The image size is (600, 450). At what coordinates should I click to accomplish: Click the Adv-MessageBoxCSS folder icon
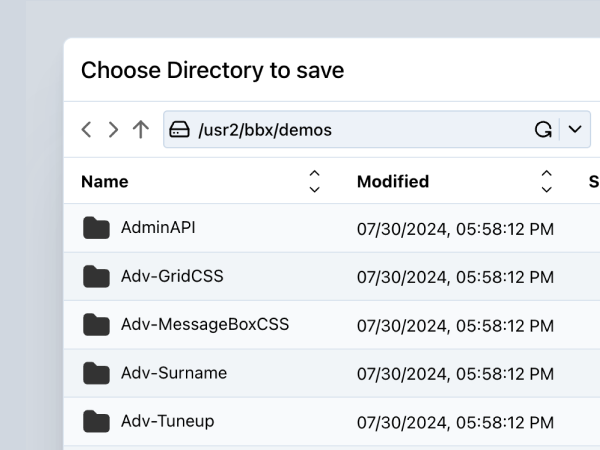click(96, 324)
